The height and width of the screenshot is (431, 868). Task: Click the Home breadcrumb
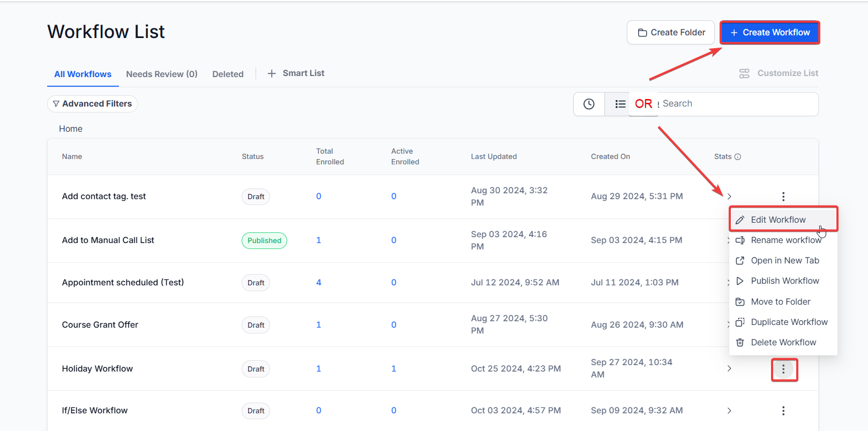coord(71,128)
